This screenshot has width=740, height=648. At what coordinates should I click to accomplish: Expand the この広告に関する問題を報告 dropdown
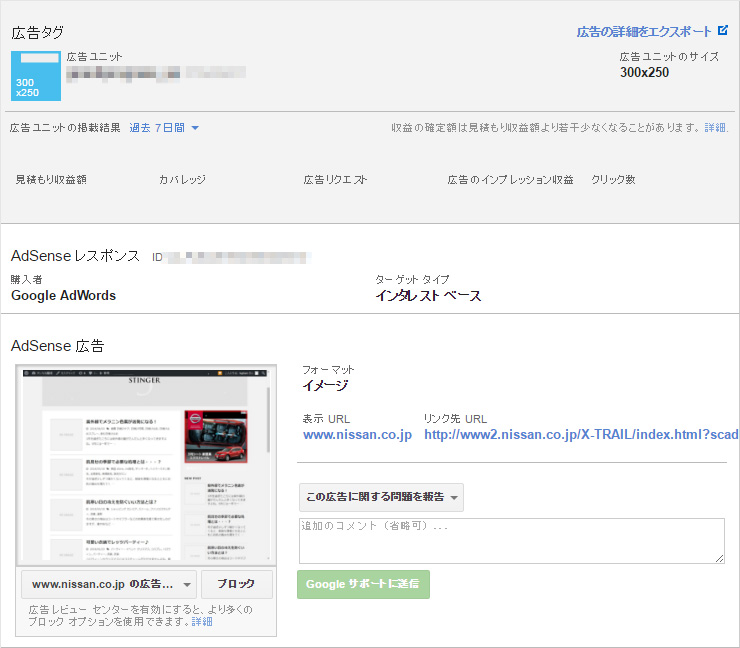pos(381,497)
